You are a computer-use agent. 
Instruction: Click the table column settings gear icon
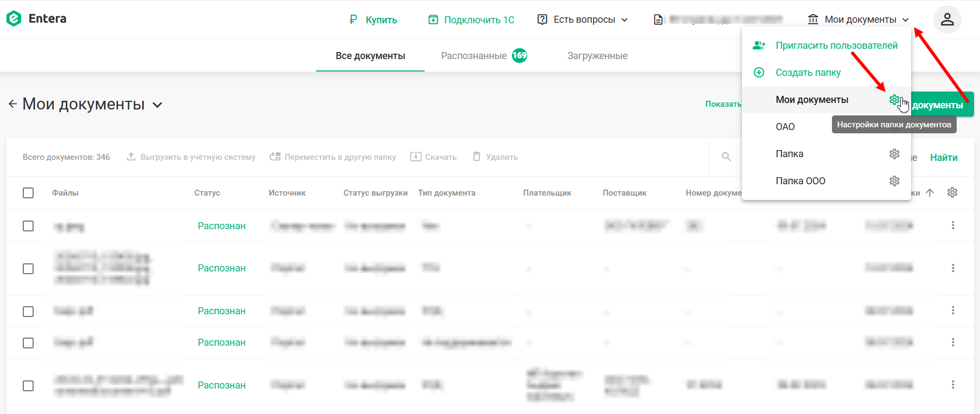[x=952, y=192]
